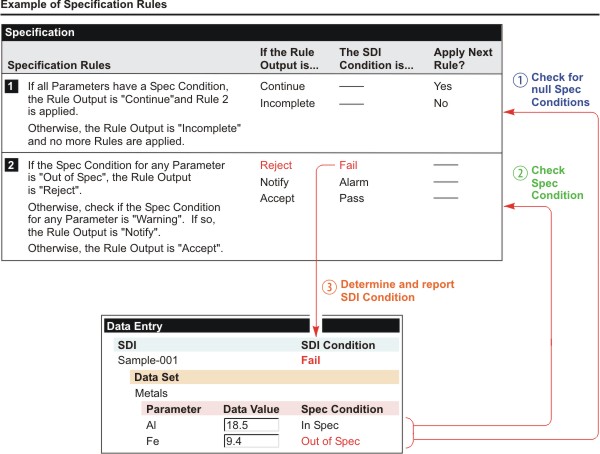Click 'Data Entry' panel title
The width and height of the screenshot is (600, 454).
[134, 326]
